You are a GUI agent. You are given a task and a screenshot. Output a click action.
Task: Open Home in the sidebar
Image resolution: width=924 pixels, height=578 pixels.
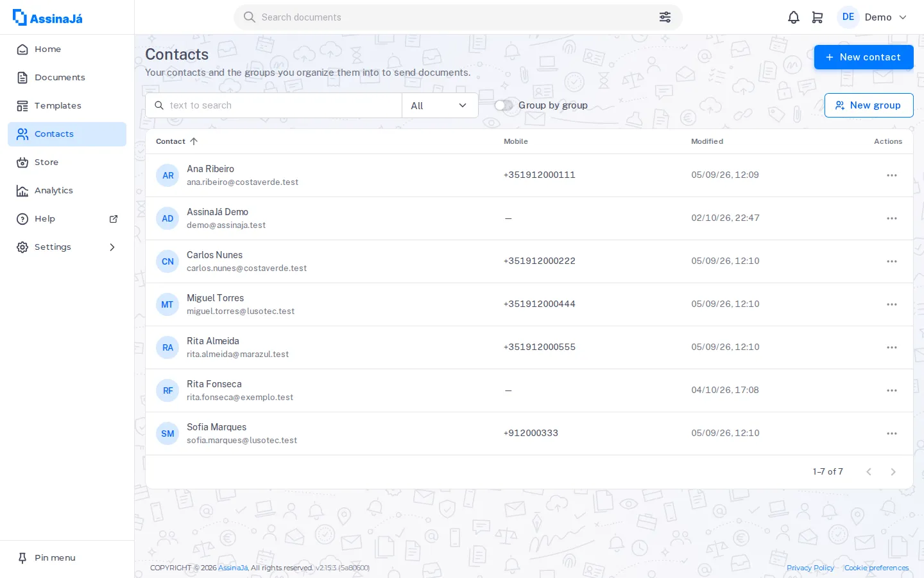[67, 49]
